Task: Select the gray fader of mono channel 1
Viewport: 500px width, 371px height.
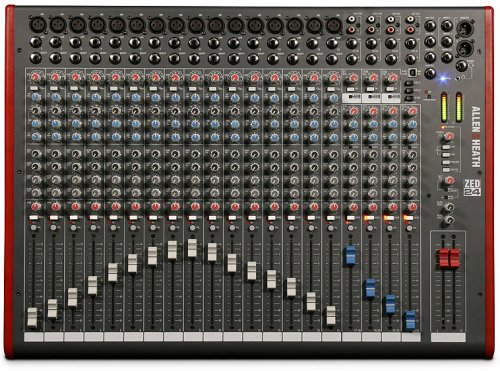Action: coord(32,317)
